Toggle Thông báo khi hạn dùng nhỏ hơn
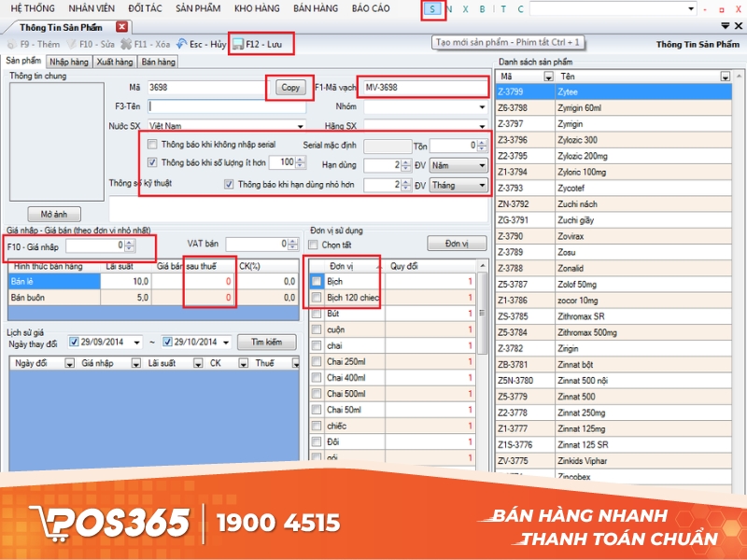Viewport: 747px width, 560px height. pyautogui.click(x=229, y=184)
